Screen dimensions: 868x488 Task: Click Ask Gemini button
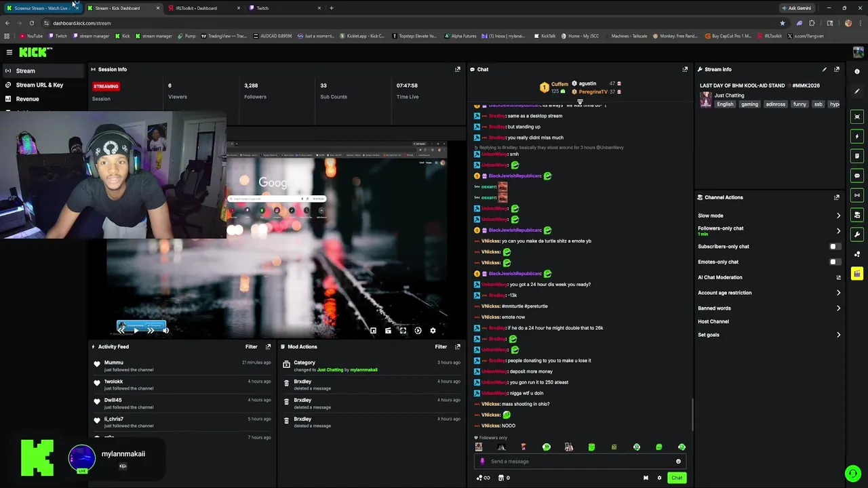tap(796, 8)
